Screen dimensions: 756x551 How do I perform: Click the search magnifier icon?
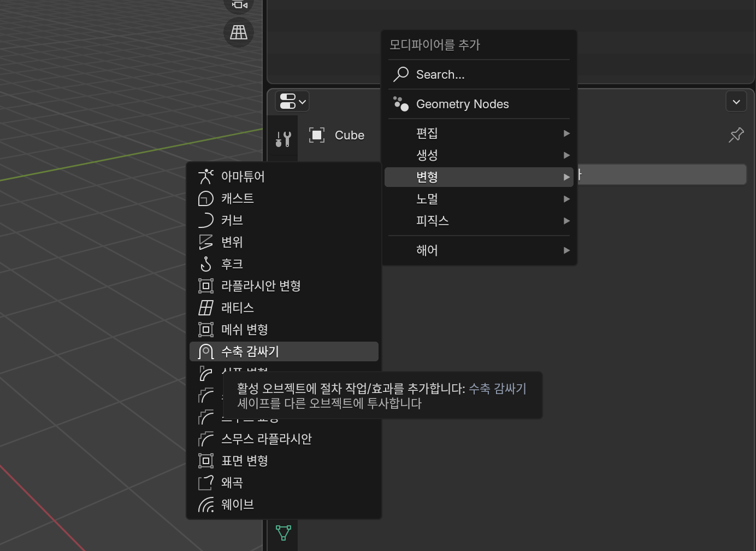[x=401, y=74]
